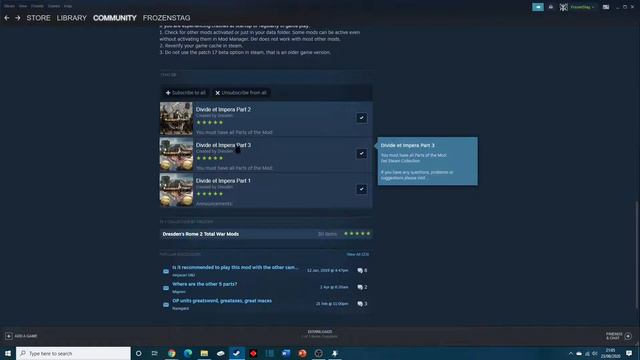
Task: Click the taskbar clock and date
Action: pos(611,353)
